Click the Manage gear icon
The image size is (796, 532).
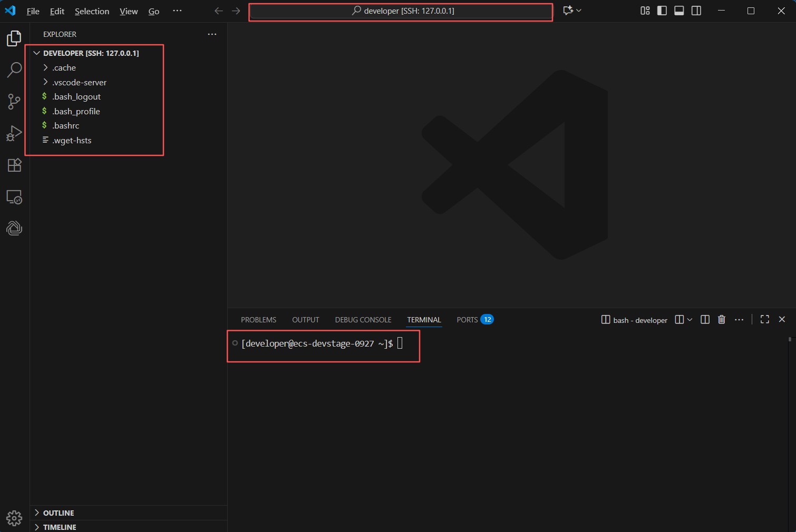[14, 518]
